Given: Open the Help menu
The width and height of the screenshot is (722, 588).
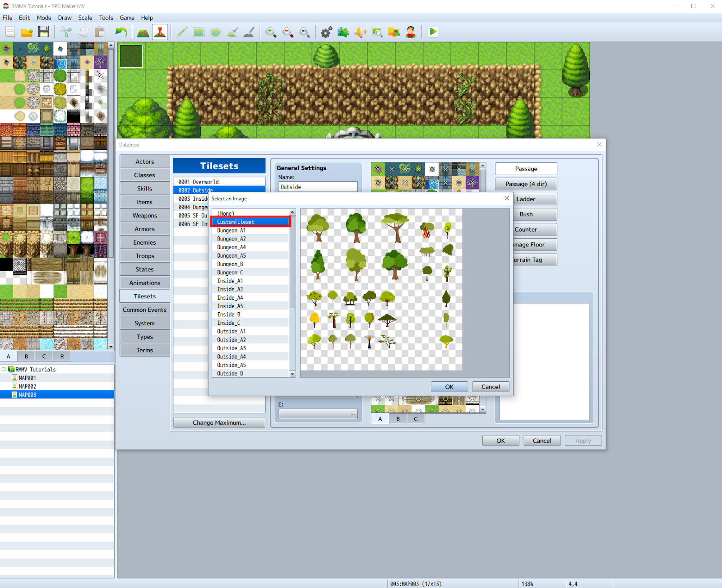Looking at the screenshot, I should (x=147, y=18).
